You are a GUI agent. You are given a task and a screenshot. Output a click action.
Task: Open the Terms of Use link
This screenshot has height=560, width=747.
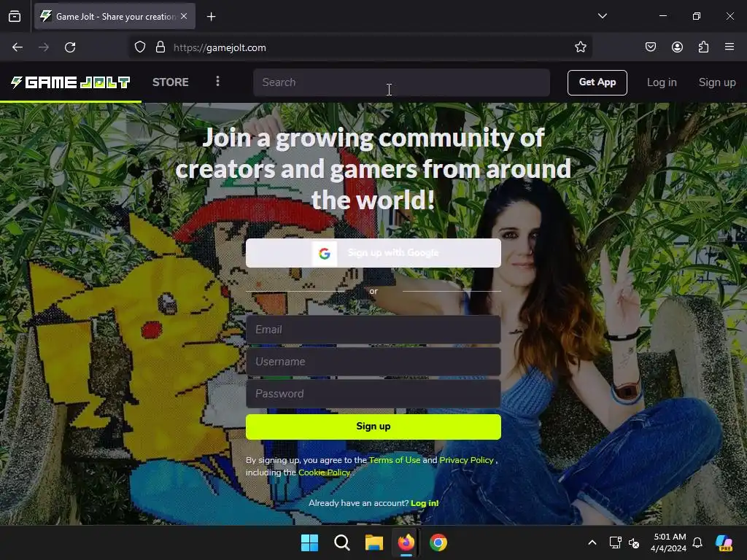point(395,460)
